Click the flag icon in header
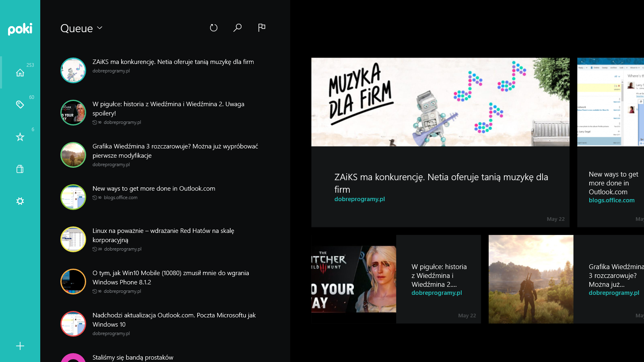This screenshot has height=362, width=644. (262, 27)
